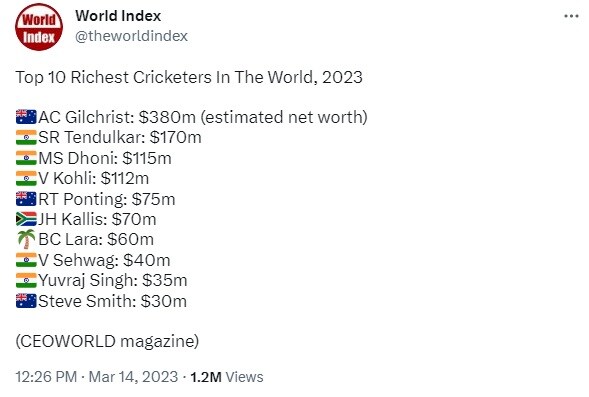Click the World Index profile avatar

click(x=39, y=27)
